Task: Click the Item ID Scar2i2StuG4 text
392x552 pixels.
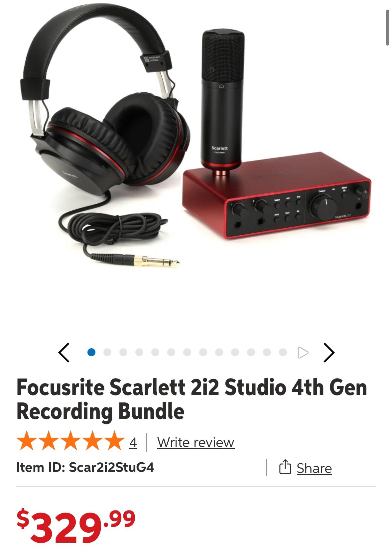Action: click(85, 467)
